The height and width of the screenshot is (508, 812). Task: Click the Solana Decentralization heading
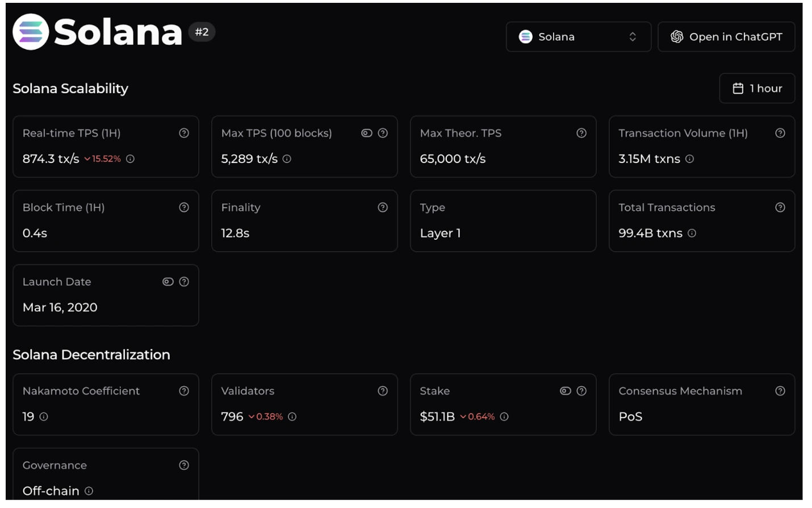(91, 355)
